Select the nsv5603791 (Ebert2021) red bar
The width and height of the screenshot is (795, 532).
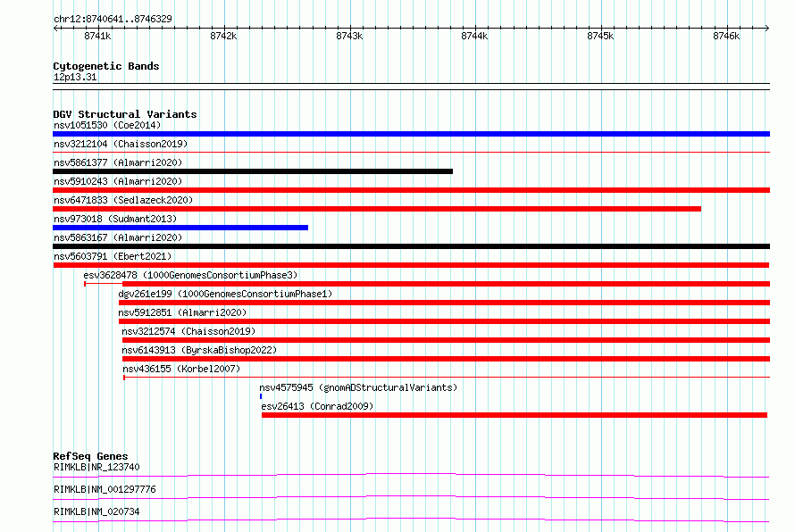[x=411, y=265]
